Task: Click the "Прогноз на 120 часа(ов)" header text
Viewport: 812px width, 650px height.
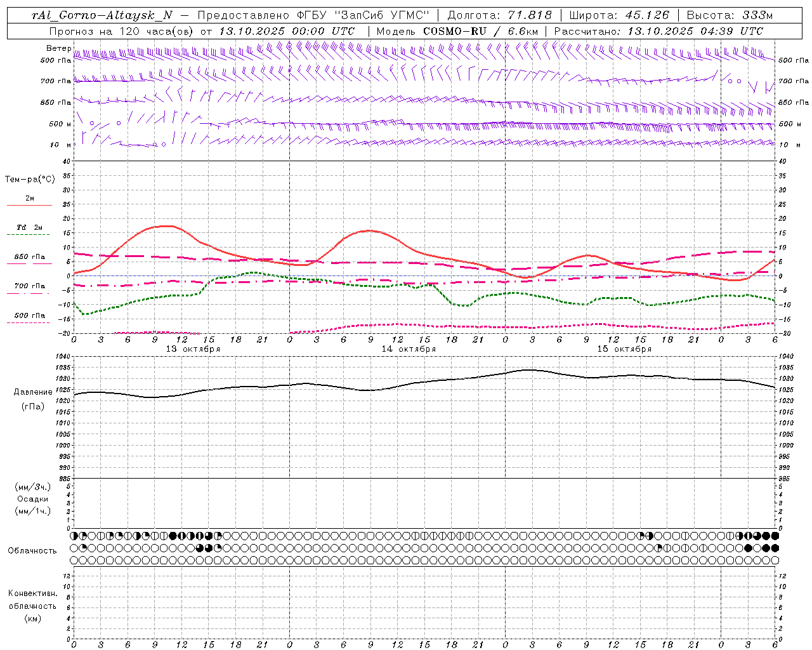Action: point(122,31)
